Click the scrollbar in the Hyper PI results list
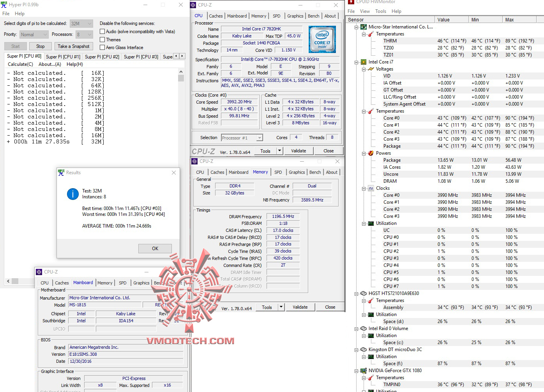544x392 pixels. pos(181,78)
